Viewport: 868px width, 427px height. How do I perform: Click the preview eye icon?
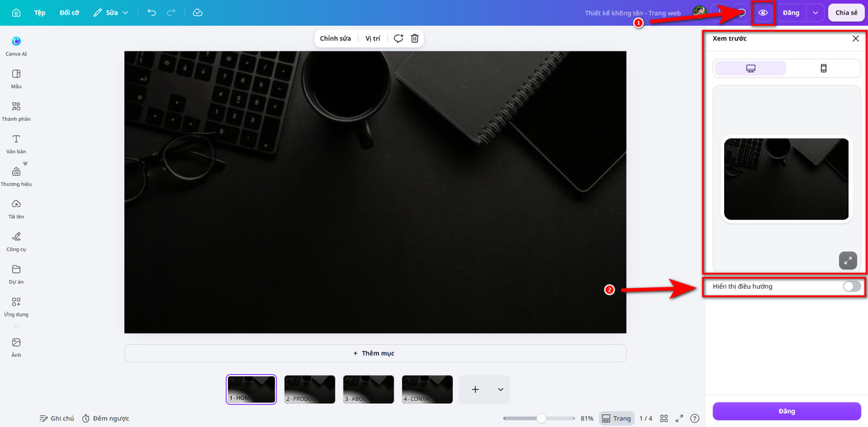(x=763, y=13)
